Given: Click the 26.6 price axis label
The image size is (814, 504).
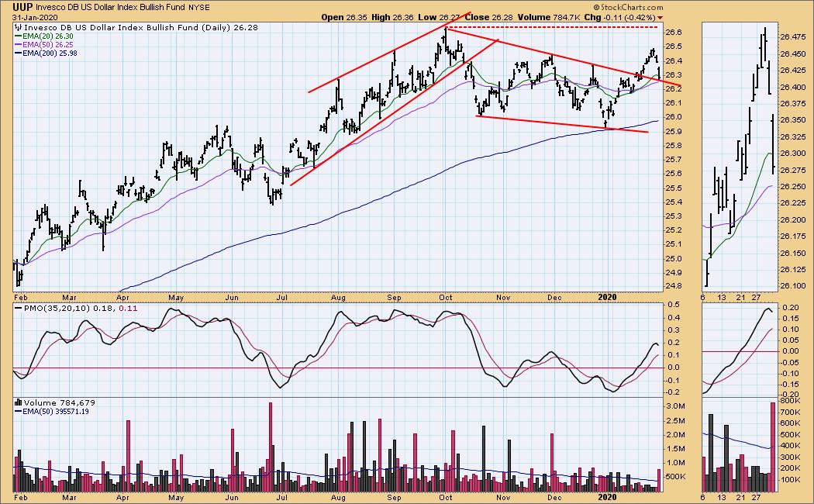Looking at the screenshot, I should coord(674,33).
